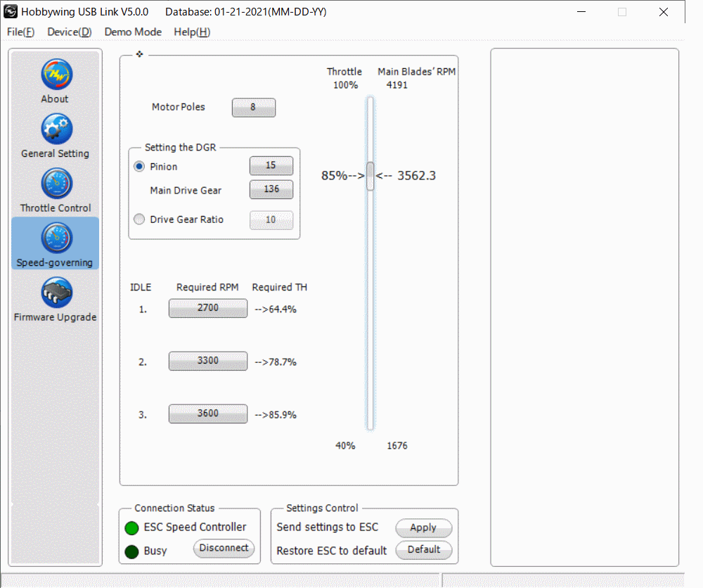This screenshot has width=703, height=588.
Task: Close the Hobbywing USB Link window
Action: [664, 12]
